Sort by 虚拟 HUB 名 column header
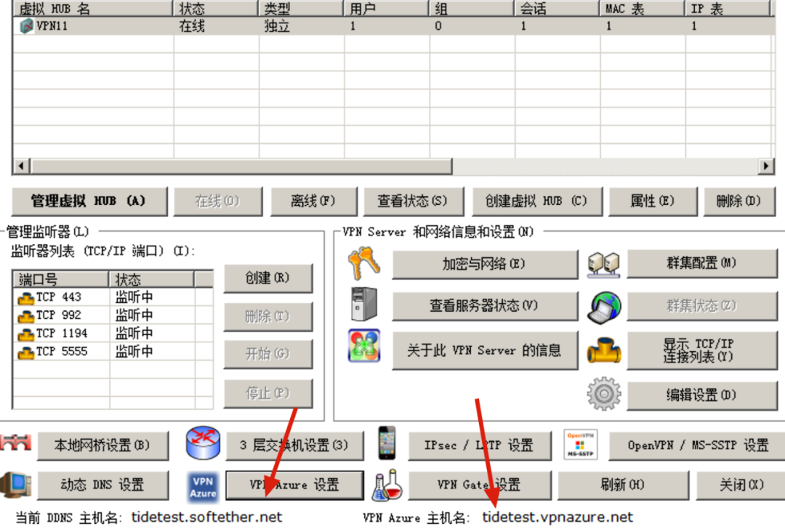 pos(93,9)
